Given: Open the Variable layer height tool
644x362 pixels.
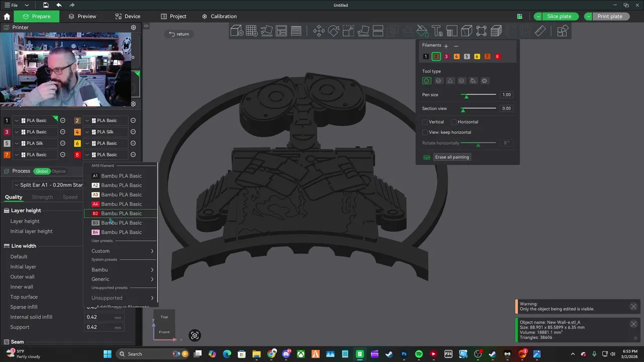Looking at the screenshot, I should [x=496, y=31].
